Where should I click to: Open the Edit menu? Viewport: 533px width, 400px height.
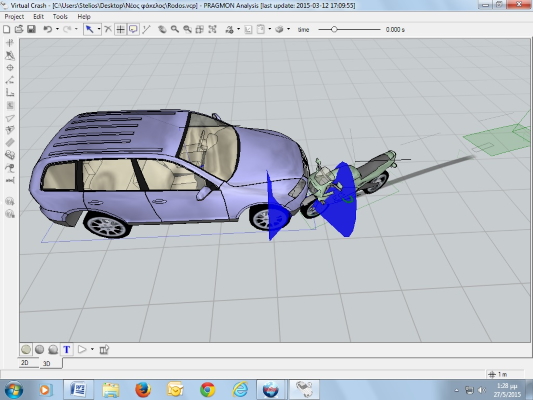pyautogui.click(x=38, y=17)
